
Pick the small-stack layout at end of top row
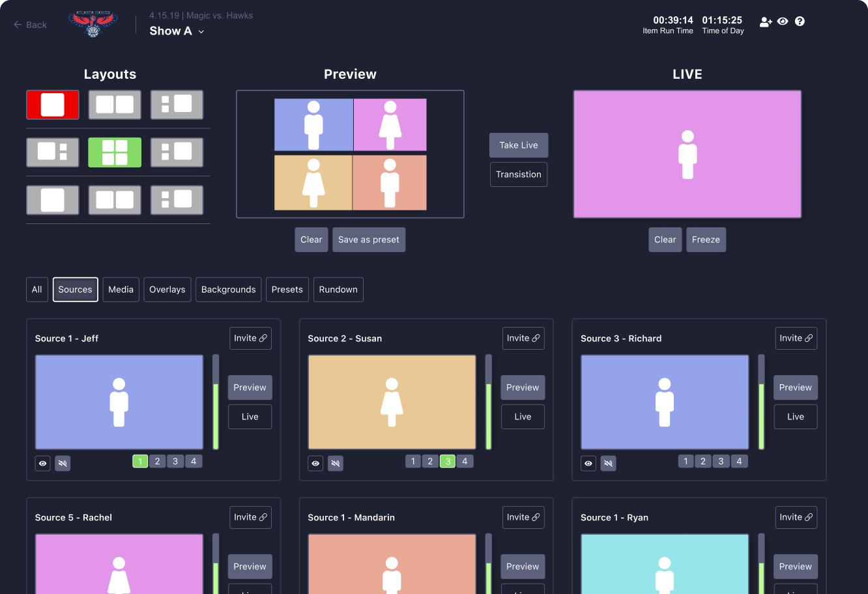(x=177, y=105)
